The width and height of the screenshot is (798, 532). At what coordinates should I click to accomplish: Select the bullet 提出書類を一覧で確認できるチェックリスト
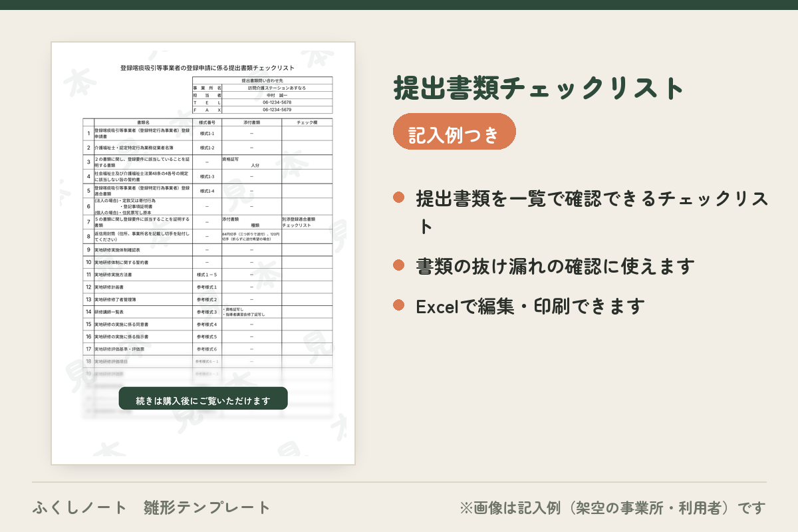coord(593,212)
